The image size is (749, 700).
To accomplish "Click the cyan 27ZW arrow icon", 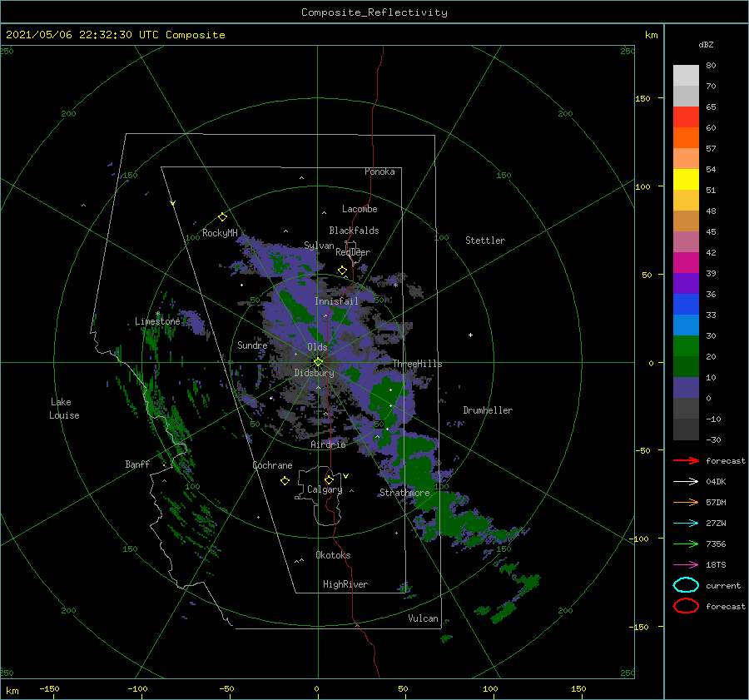I will pos(686,524).
